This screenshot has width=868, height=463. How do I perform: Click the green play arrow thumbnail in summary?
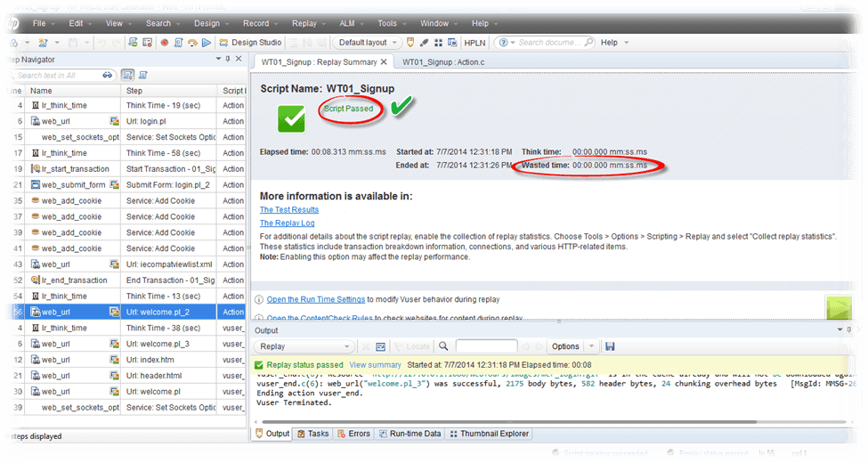839,308
